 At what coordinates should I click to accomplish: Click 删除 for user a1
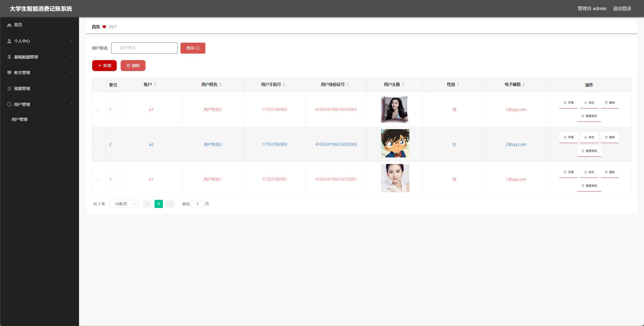[x=610, y=172]
